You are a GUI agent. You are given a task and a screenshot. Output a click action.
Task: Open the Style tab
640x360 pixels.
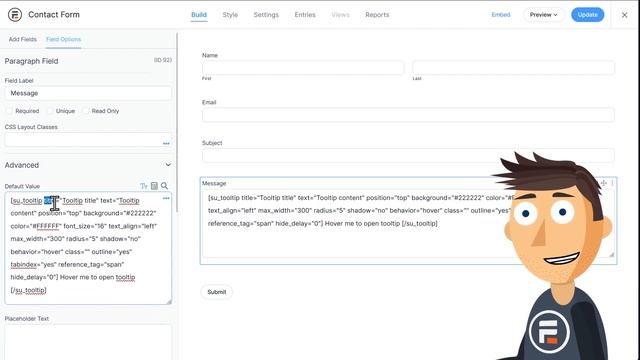(230, 15)
